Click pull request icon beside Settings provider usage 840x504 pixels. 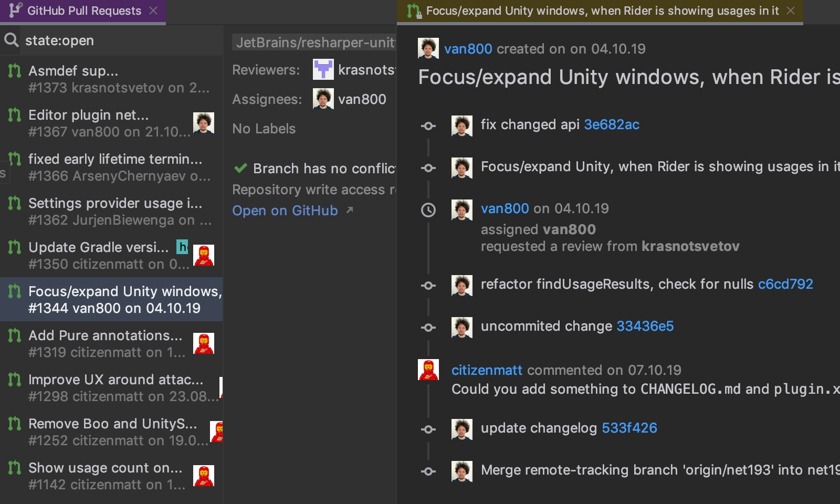click(15, 203)
